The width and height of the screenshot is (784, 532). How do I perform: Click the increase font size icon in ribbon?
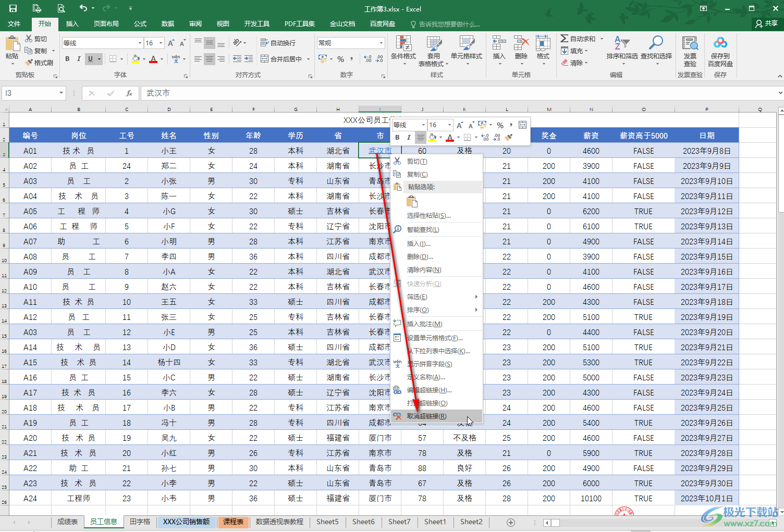point(171,43)
